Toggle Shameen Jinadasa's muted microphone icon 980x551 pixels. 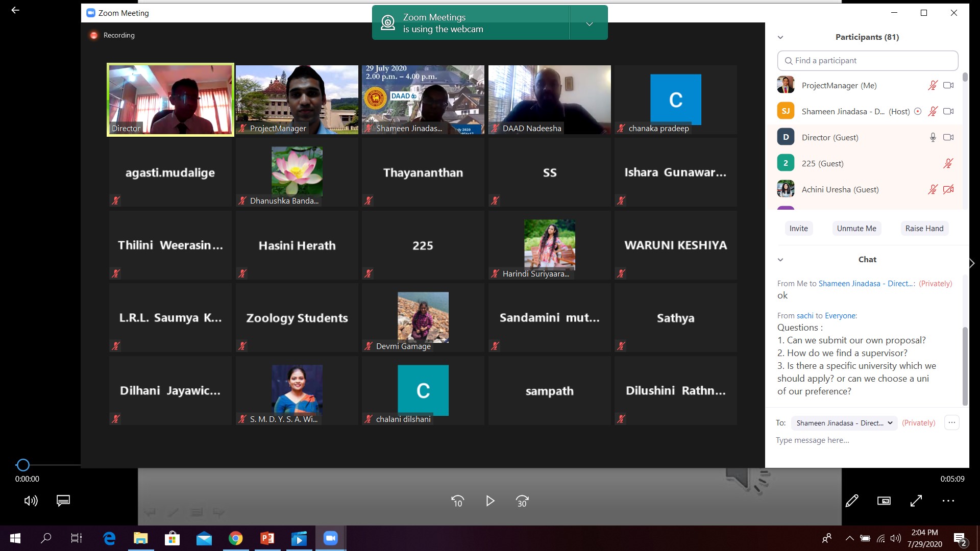coord(933,111)
